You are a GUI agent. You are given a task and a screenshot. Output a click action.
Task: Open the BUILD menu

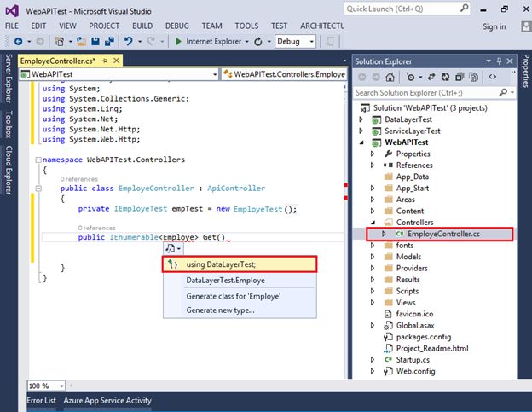(141, 26)
